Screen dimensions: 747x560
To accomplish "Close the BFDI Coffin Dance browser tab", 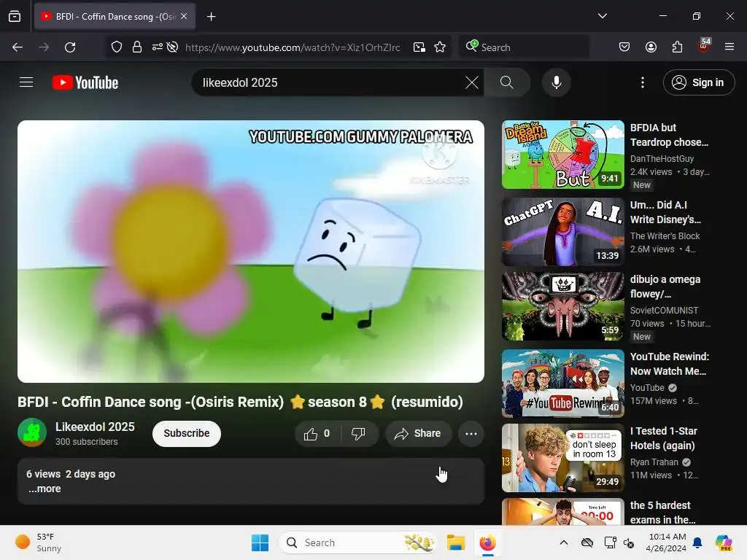I will (184, 16).
